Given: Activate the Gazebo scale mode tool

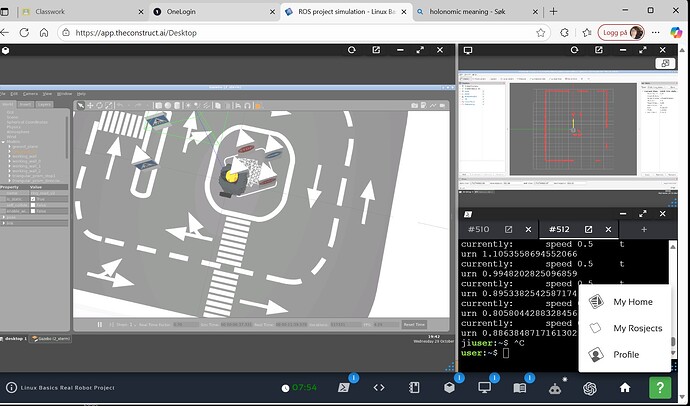Looking at the screenshot, I should coord(108,106).
